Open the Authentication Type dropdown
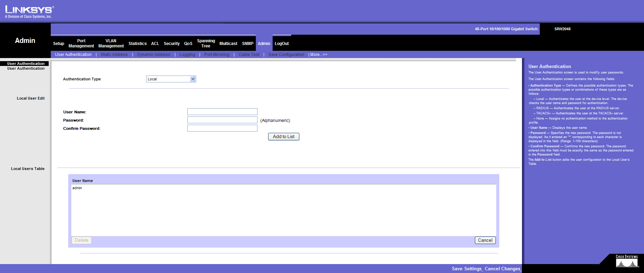 click(x=171, y=79)
